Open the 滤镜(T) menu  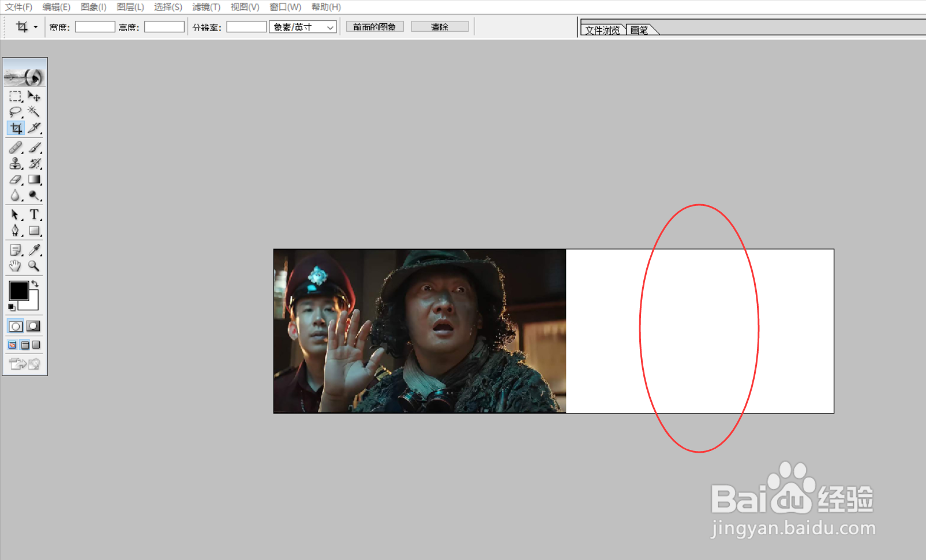point(207,7)
